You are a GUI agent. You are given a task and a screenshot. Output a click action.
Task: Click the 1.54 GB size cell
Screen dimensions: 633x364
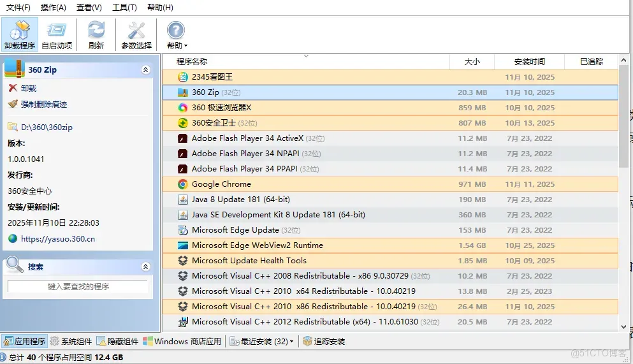click(472, 245)
